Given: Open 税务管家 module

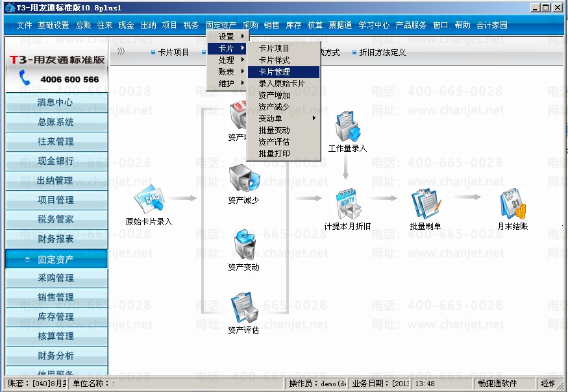Looking at the screenshot, I should click(56, 219).
